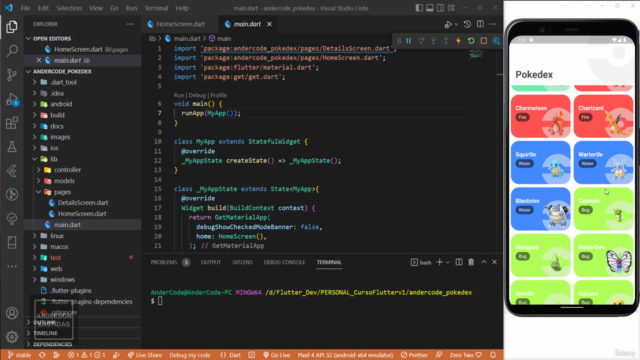The height and width of the screenshot is (360, 640).
Task: Open the Source Control view icon
Action: [x=12, y=75]
